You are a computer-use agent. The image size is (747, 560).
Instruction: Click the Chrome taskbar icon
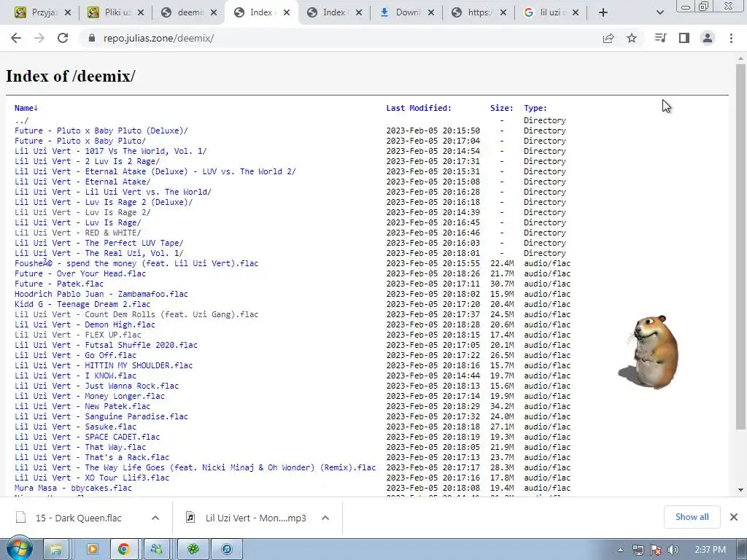coord(124,550)
